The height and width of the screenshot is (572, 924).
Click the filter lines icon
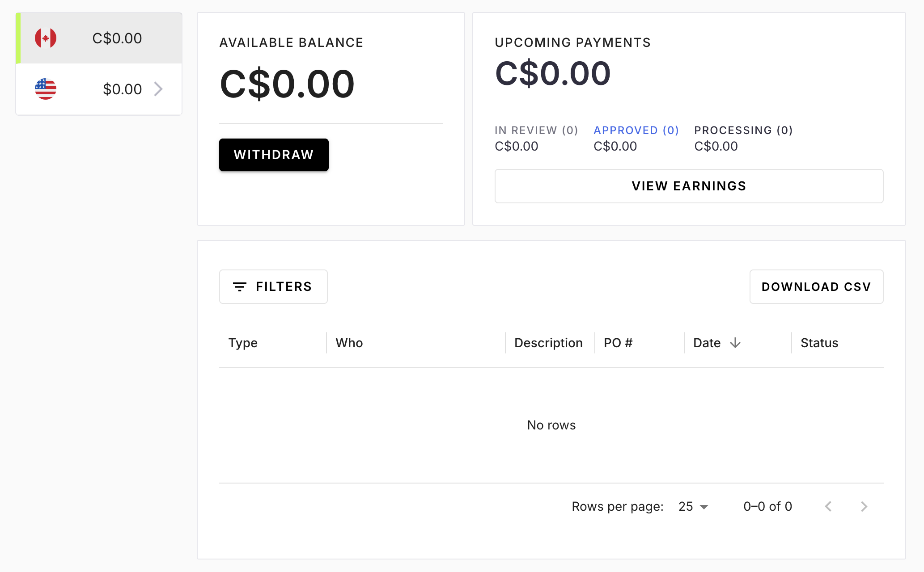tap(240, 287)
